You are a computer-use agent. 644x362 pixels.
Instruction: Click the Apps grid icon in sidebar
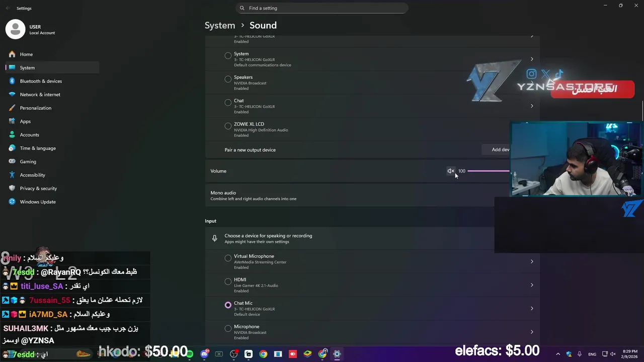(x=12, y=121)
